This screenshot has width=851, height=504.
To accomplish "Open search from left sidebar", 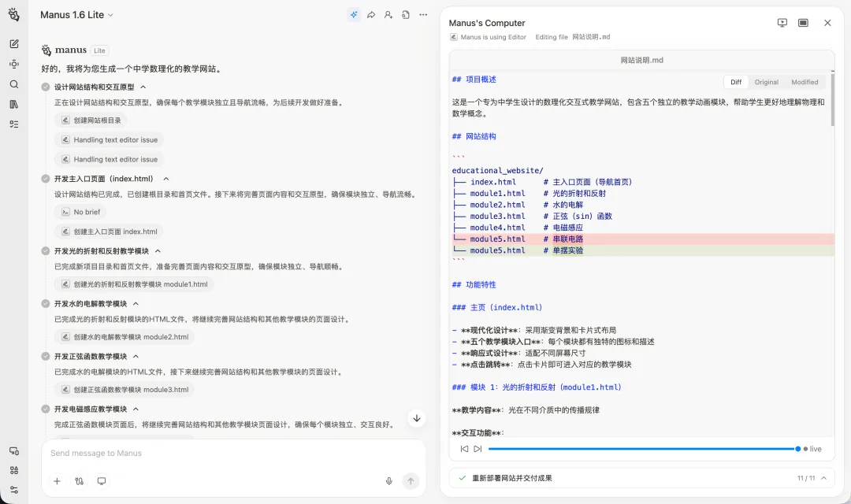I will pyautogui.click(x=14, y=84).
